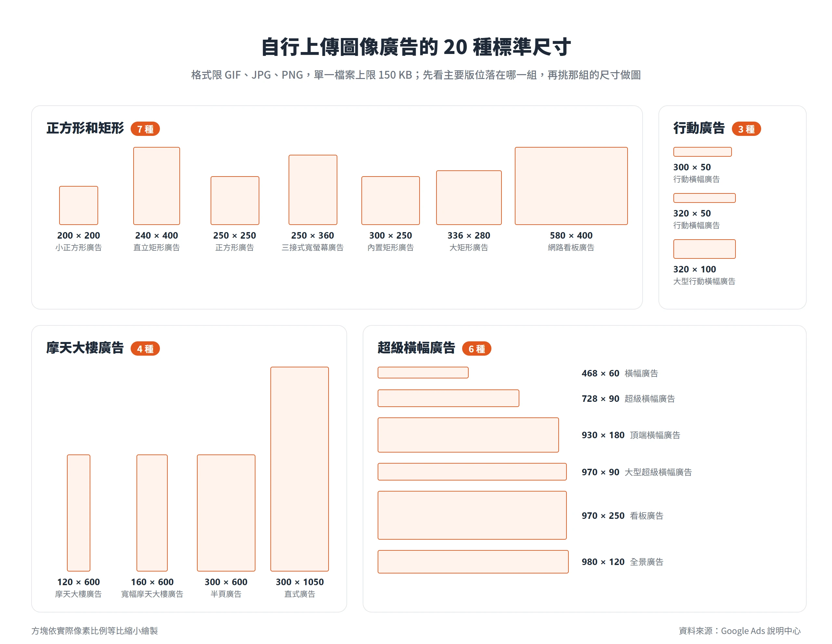Click the 超級橫幅廣告 section heading
The image size is (832, 644).
pos(416,348)
